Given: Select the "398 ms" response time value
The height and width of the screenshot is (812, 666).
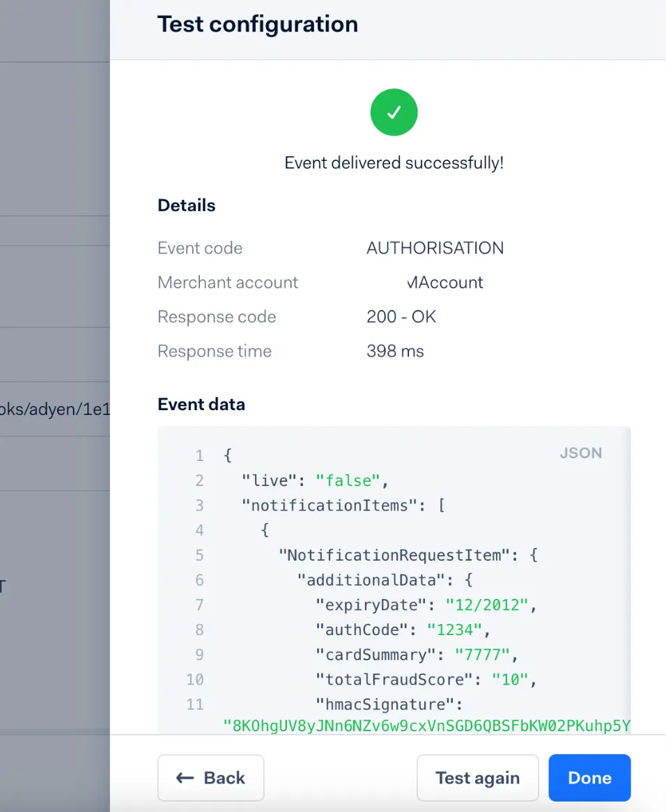Looking at the screenshot, I should (395, 351).
